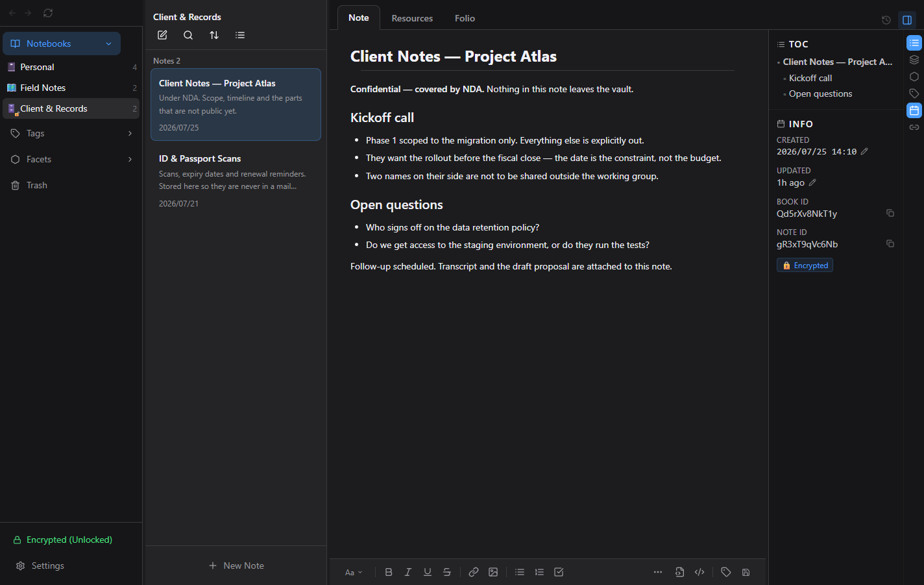Toggle the hexagon facets section icon
924x585 pixels.
tap(914, 77)
